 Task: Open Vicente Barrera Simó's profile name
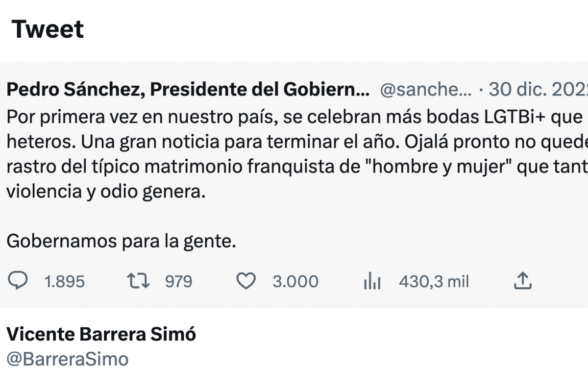click(101, 335)
